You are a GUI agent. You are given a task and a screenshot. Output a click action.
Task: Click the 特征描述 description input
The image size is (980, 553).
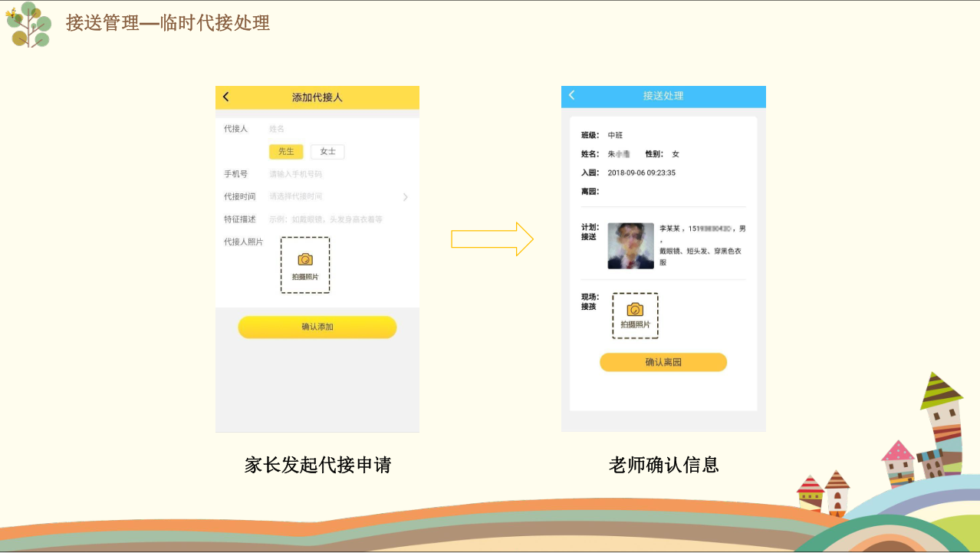(326, 219)
